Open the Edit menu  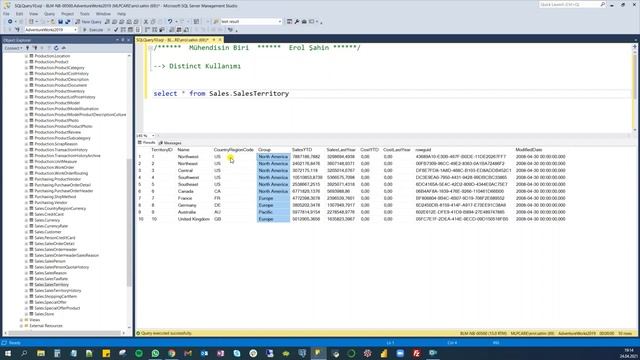(x=20, y=14)
